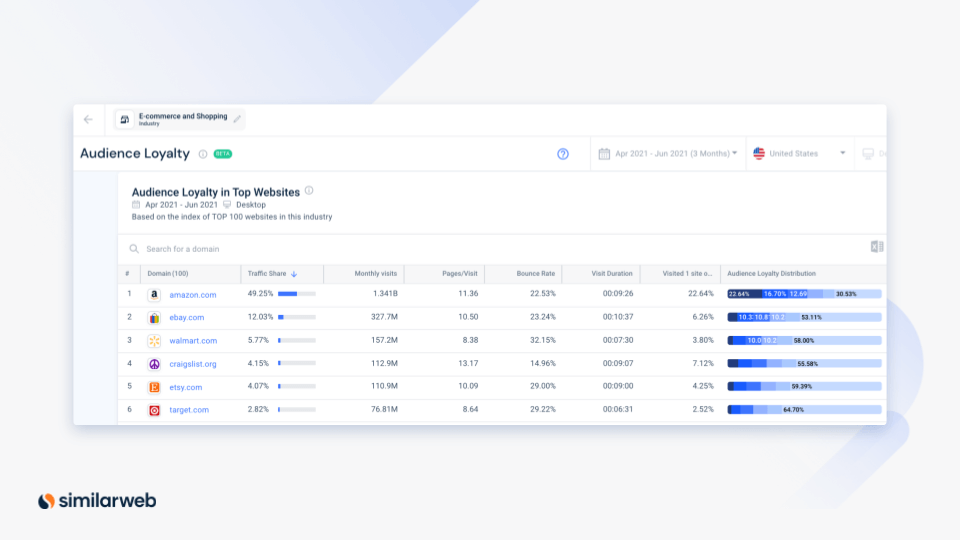Click ebay.com traffic share bar
The width and height of the screenshot is (960, 540).
coord(297,317)
